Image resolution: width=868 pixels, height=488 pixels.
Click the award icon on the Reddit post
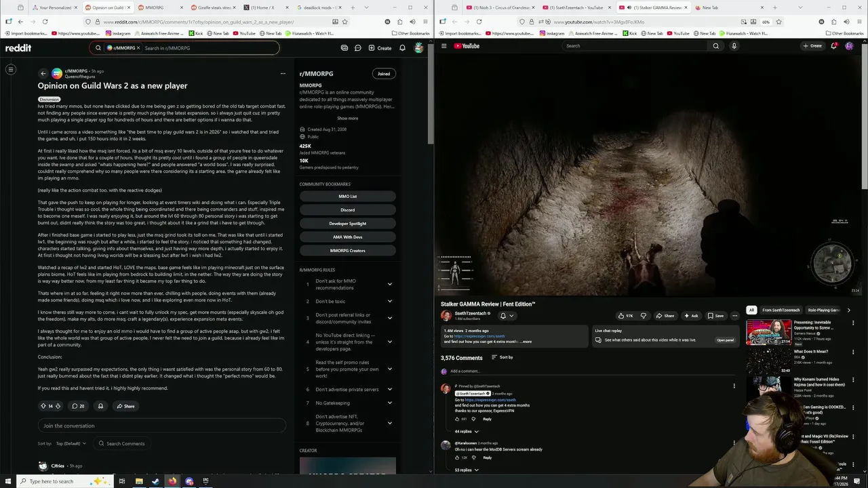click(x=100, y=406)
